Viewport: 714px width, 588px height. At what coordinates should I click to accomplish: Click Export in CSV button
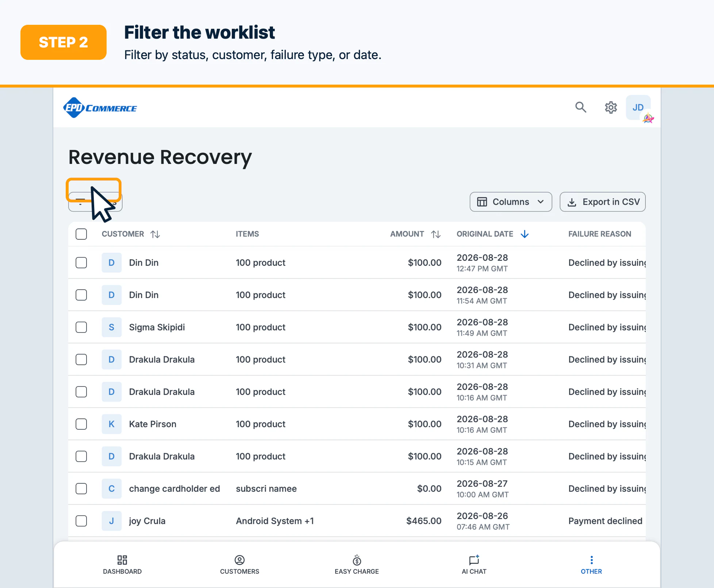point(603,202)
